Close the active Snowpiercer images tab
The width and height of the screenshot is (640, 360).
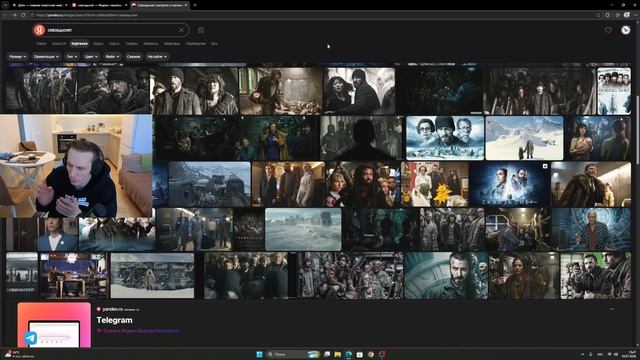[x=186, y=5]
